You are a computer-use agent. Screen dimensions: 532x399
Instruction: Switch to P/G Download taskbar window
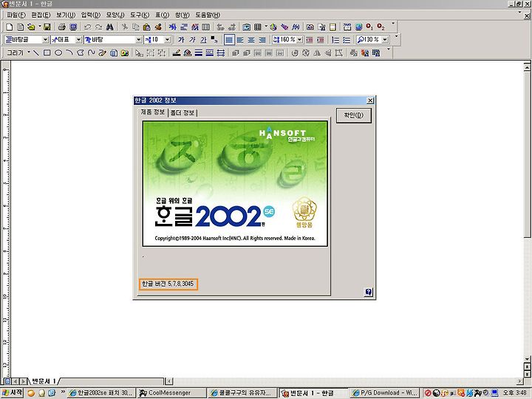[x=385, y=393]
